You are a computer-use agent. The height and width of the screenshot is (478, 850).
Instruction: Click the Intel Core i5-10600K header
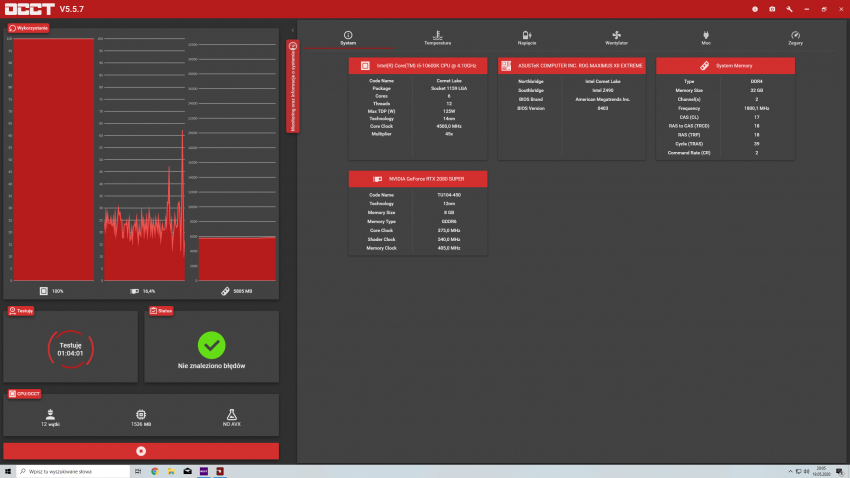418,66
